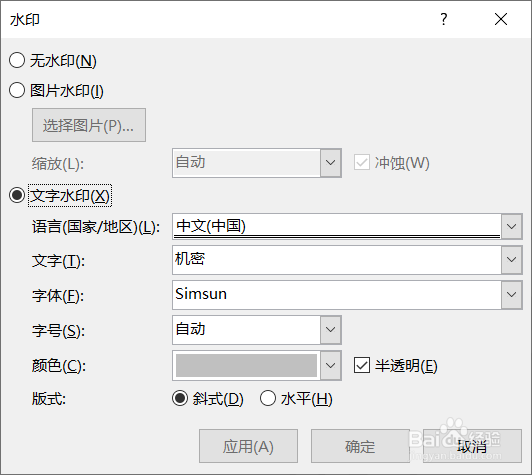
Task: Expand the 字体(F) font dropdown arrow
Action: coord(511,295)
